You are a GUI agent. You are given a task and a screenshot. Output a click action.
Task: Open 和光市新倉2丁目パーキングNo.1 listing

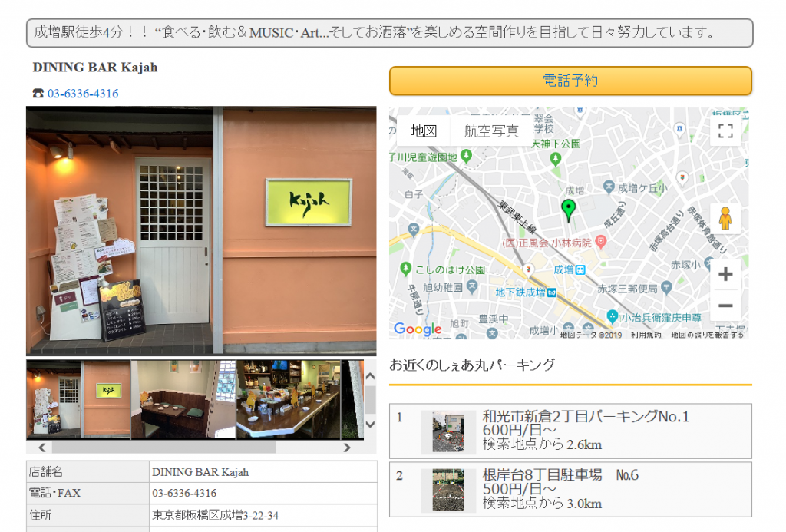pos(570,431)
